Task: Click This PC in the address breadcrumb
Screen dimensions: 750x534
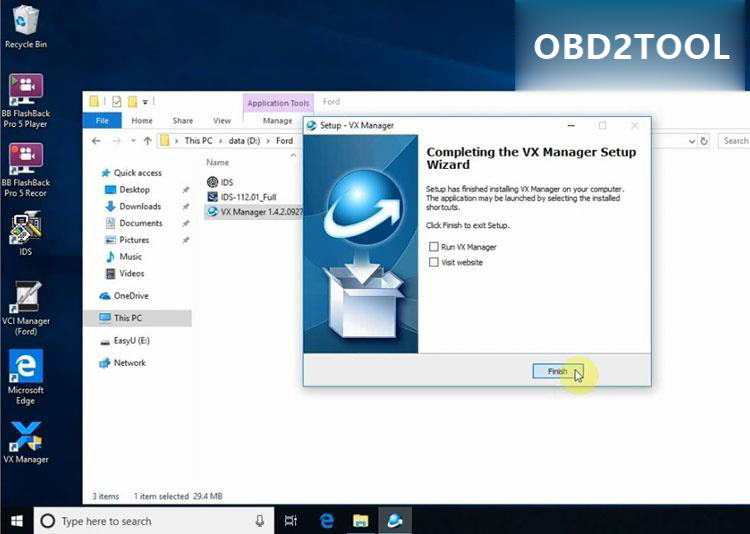Action: pos(198,141)
